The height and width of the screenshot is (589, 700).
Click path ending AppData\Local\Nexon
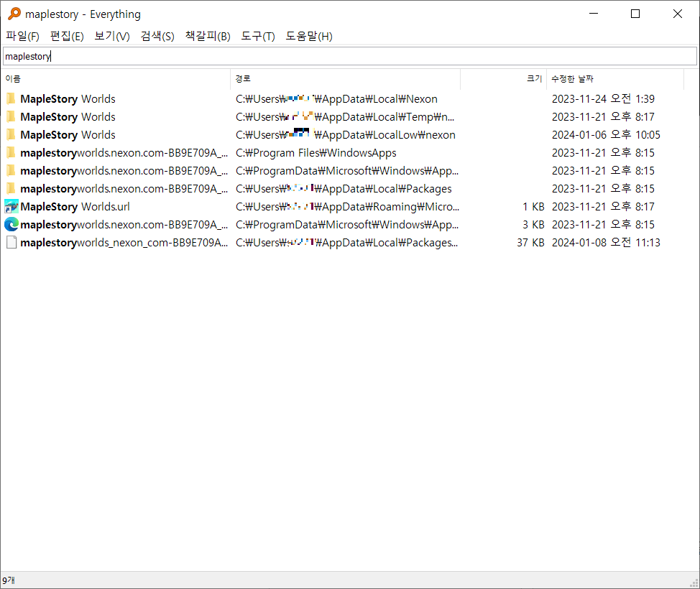[x=336, y=98]
